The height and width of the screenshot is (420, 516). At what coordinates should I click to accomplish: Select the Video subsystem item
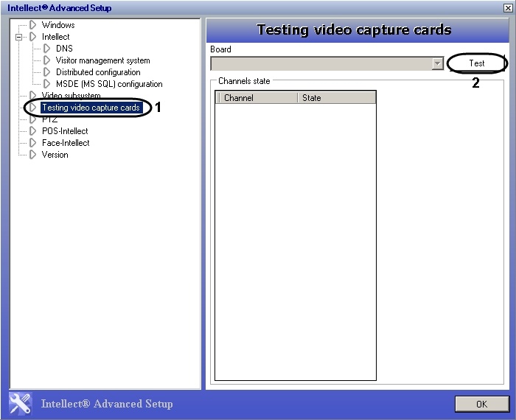tap(71, 95)
